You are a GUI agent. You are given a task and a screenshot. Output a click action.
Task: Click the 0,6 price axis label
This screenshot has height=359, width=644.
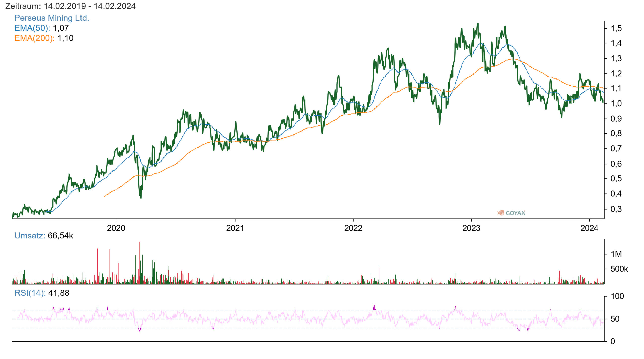[616, 164]
